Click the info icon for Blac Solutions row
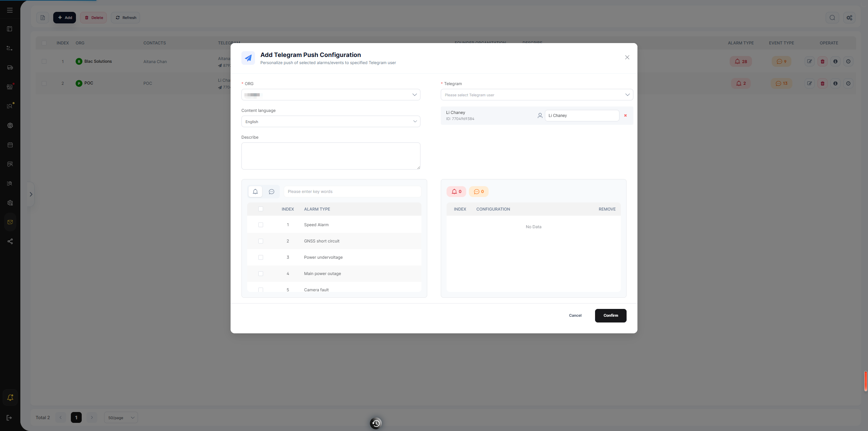This screenshot has height=431, width=868. (835, 61)
